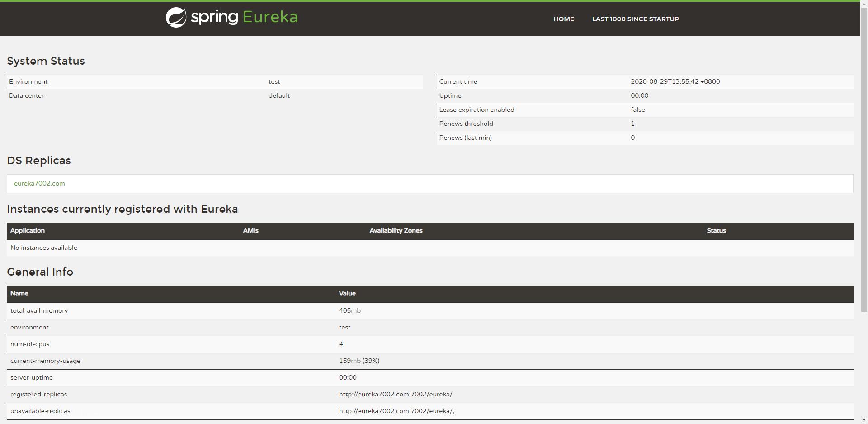The width and height of the screenshot is (868, 424).
Task: Click the 'No instances available' row
Action: coord(430,248)
